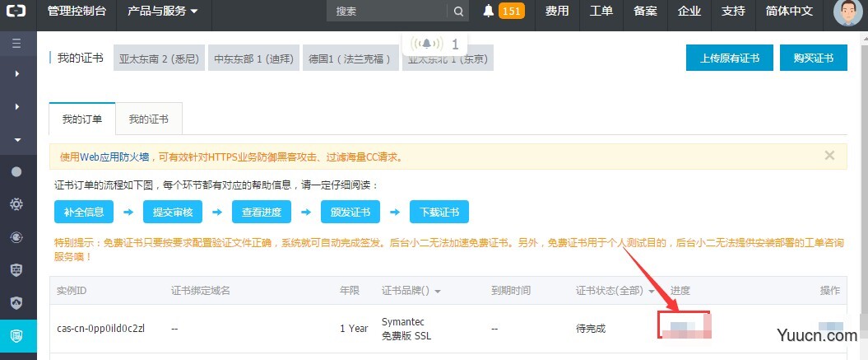Click the 查看进度 step button
Viewport: 868px width, 360px height.
(262, 212)
